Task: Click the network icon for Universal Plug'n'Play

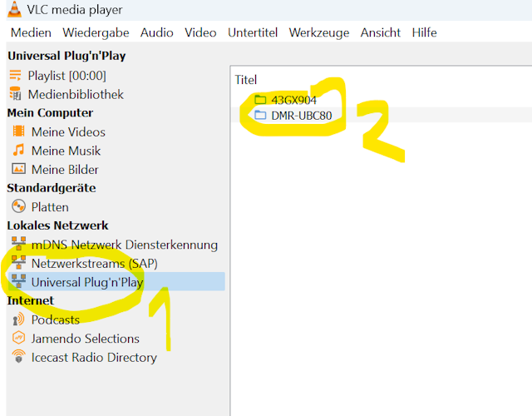Action: click(18, 281)
